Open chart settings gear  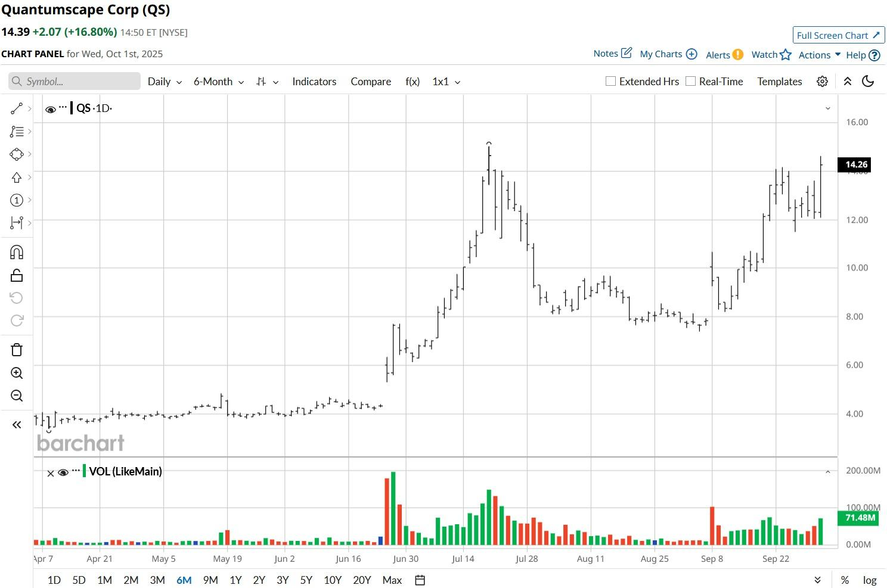tap(822, 82)
